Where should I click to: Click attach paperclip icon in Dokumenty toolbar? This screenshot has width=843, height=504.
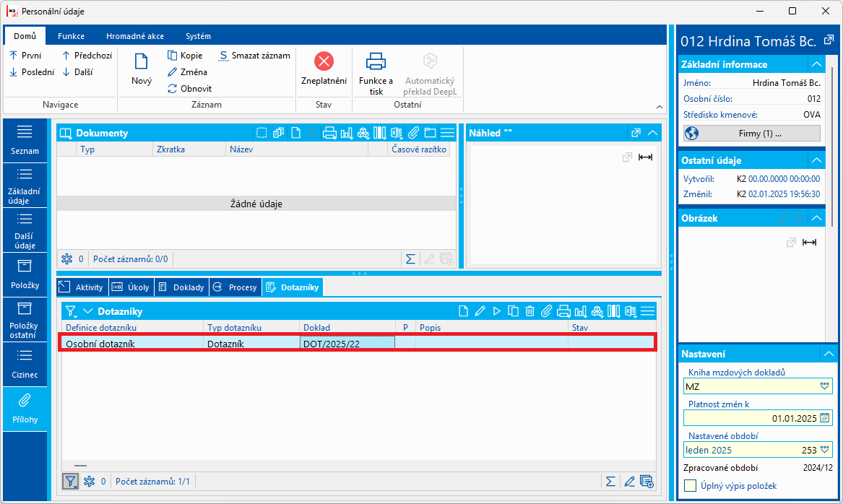point(413,133)
